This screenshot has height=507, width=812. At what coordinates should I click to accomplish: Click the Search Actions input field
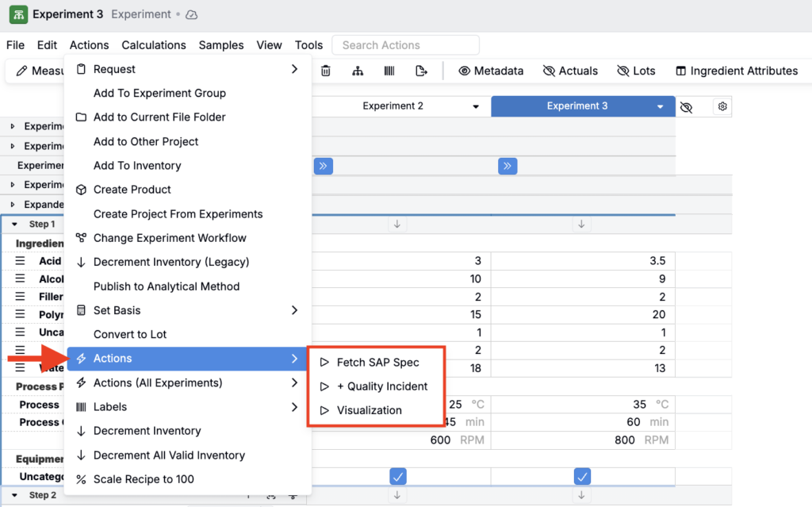405,45
